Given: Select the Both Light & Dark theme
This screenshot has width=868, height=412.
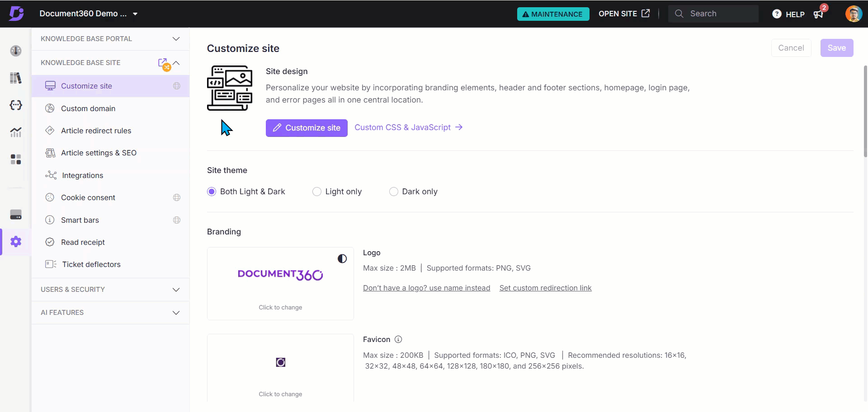Looking at the screenshot, I should 211,192.
